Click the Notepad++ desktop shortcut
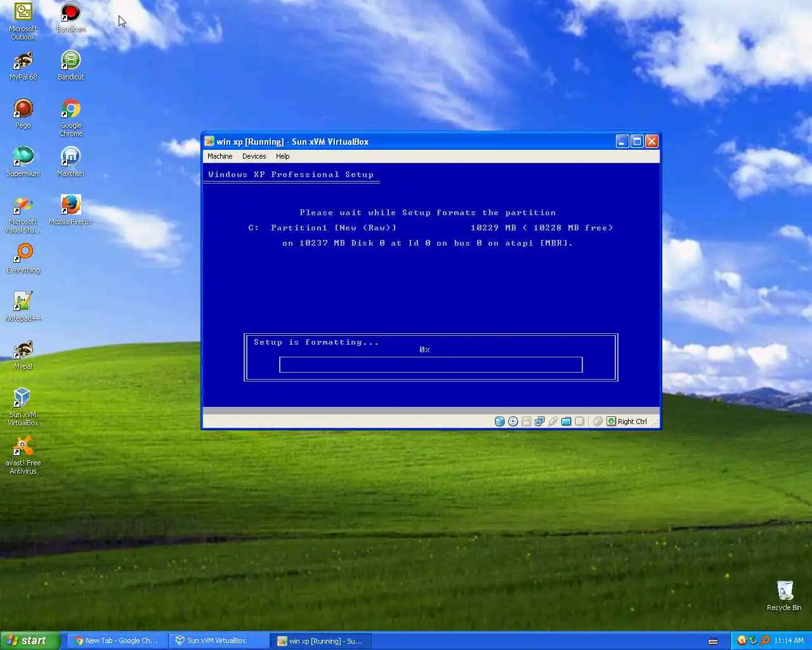 (23, 307)
